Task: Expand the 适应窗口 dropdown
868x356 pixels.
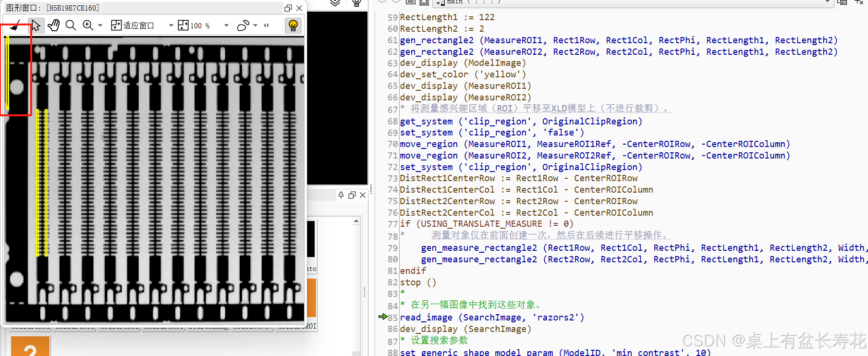Action: click(171, 25)
